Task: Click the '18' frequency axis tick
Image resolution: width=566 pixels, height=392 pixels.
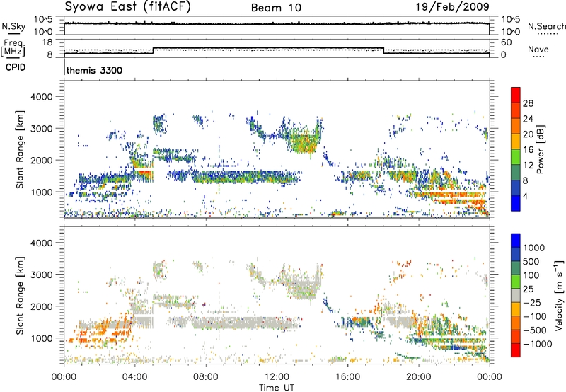Action: click(x=47, y=42)
